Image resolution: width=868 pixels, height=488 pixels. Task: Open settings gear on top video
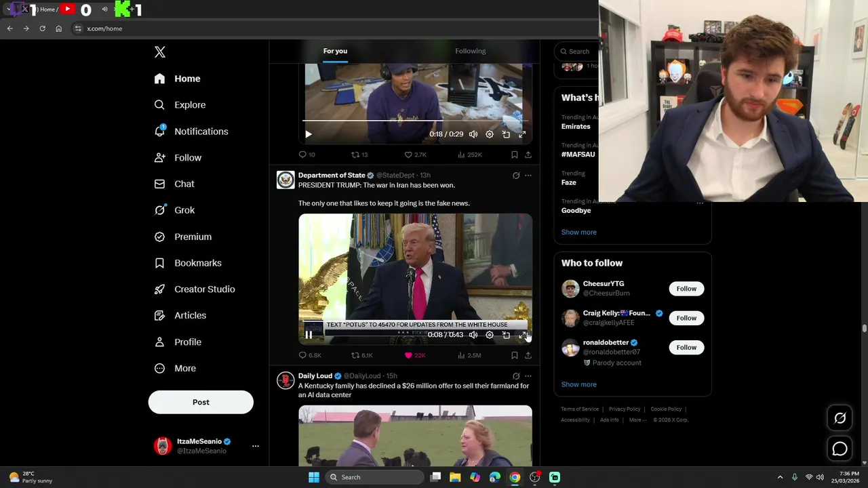click(490, 134)
